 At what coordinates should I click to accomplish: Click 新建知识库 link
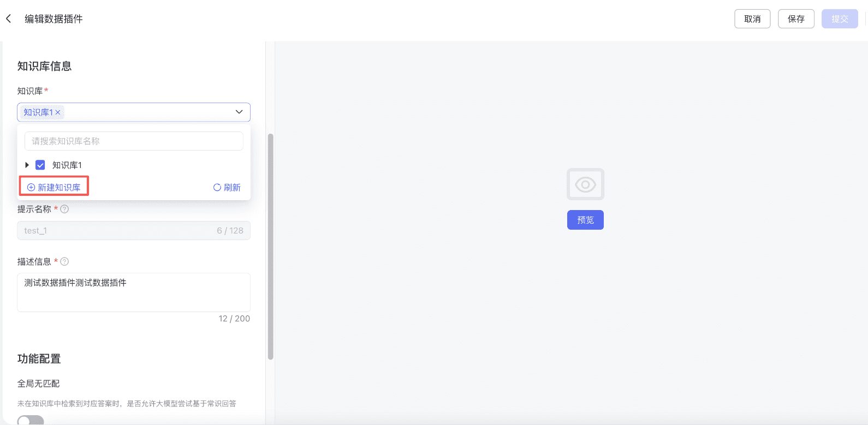click(x=54, y=187)
